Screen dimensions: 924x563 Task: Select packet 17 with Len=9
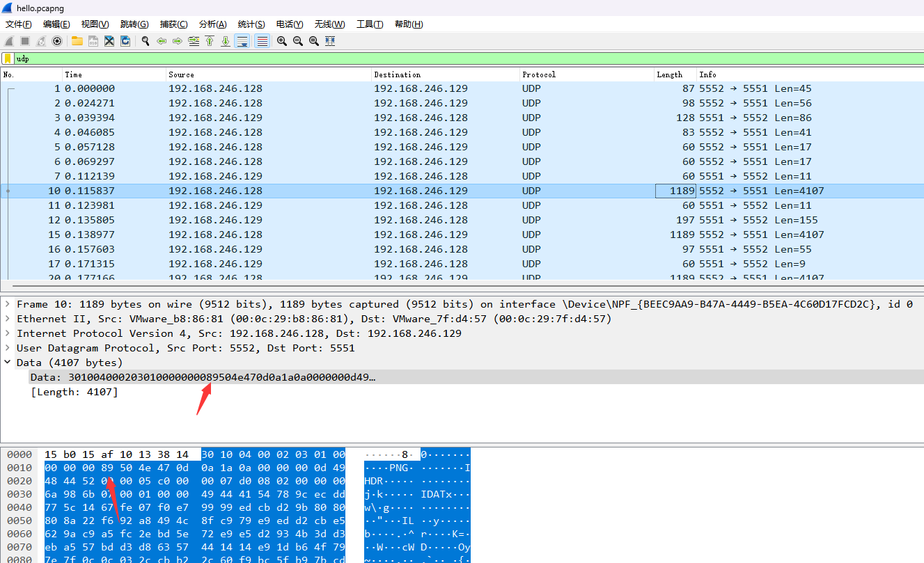click(x=462, y=264)
